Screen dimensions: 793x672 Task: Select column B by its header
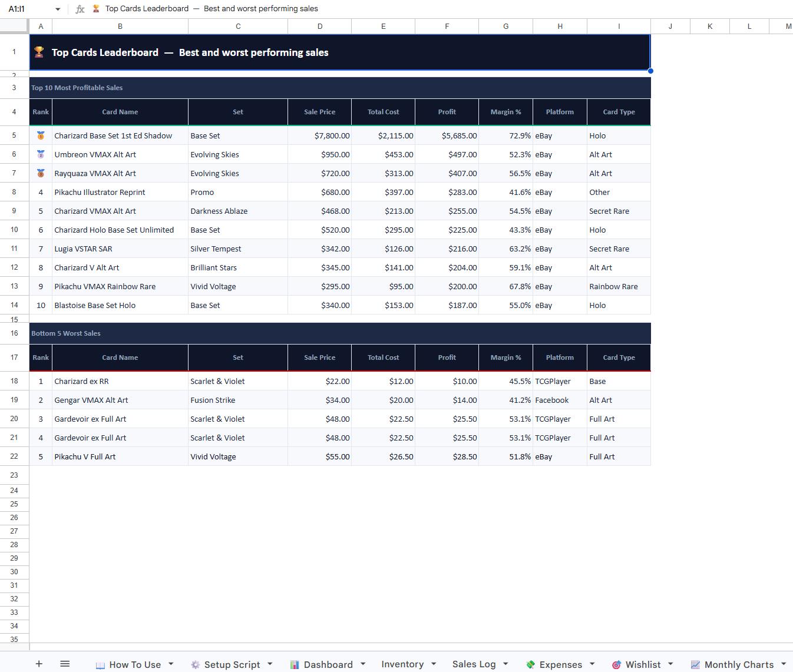(x=120, y=26)
